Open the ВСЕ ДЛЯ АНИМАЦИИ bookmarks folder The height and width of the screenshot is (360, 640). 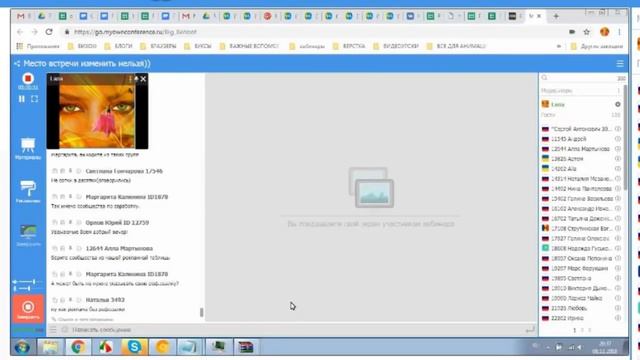tap(456, 46)
